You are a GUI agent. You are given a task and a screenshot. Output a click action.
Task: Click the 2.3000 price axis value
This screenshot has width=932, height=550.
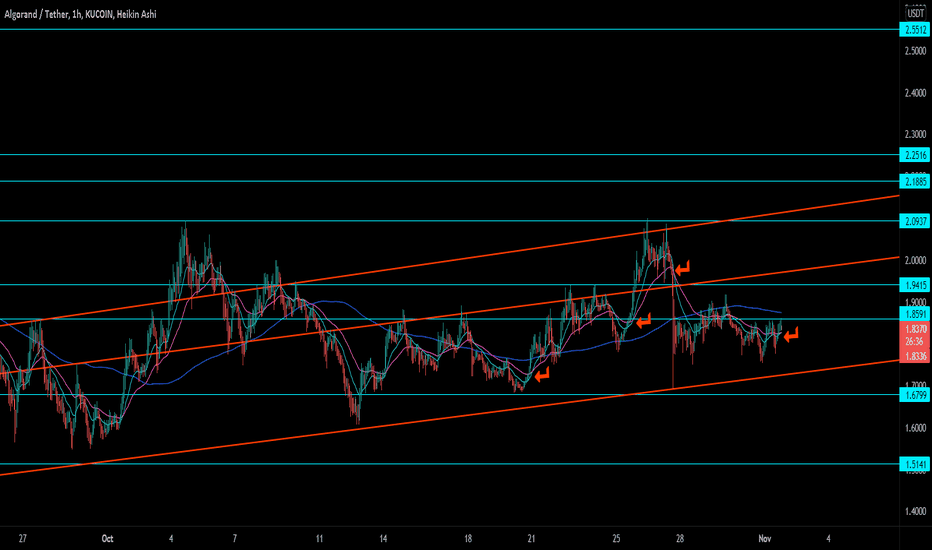[x=915, y=135]
